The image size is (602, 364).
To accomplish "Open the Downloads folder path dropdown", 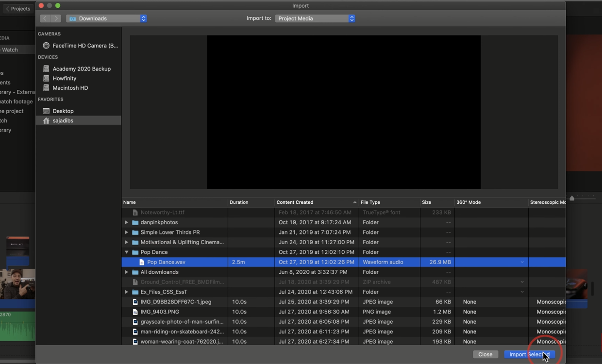I will [106, 18].
